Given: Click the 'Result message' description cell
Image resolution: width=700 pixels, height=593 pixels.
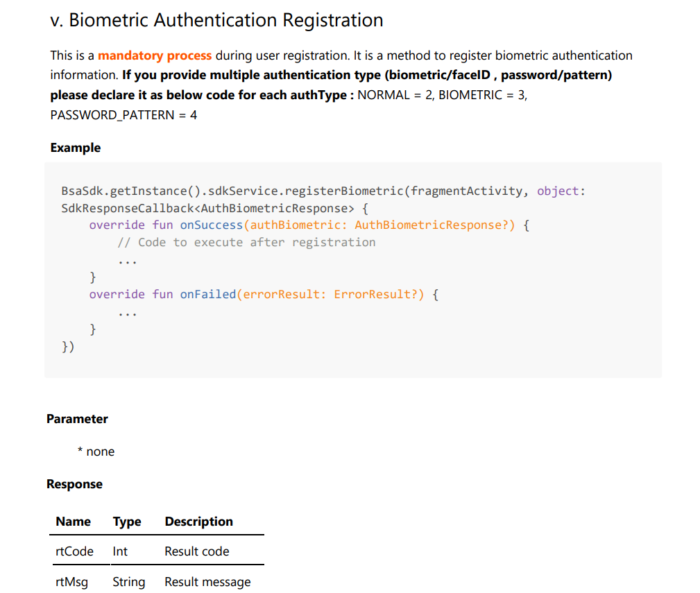Looking at the screenshot, I should click(207, 582).
